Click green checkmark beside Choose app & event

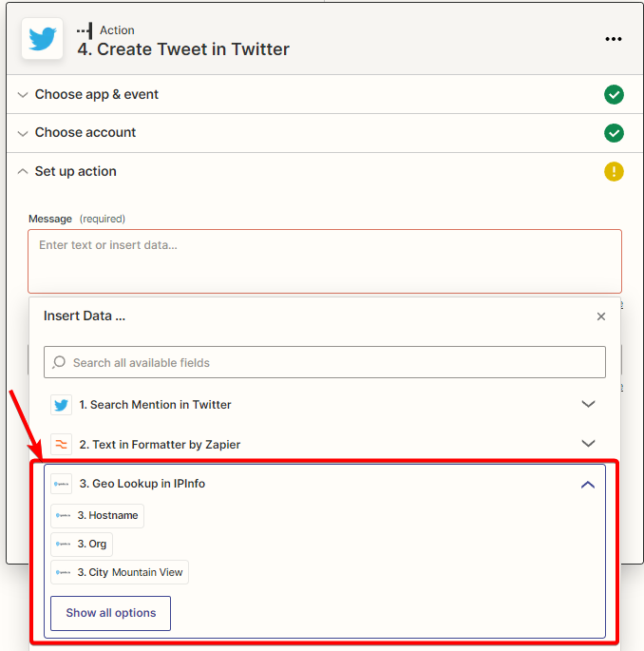614,95
